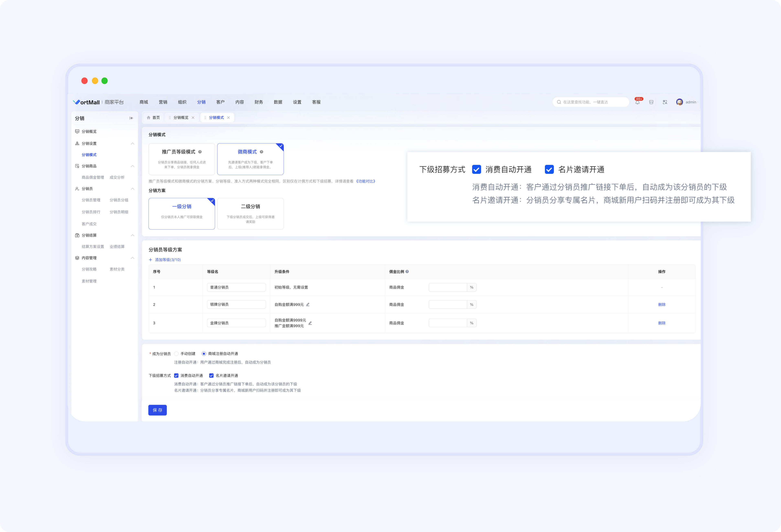The height and width of the screenshot is (532, 781).
Task: Collapse the 分销 sidebar using the collapse icon
Action: (x=131, y=118)
